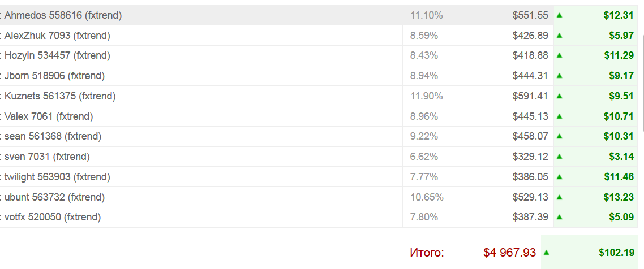Click the Итого label
The height and width of the screenshot is (269, 644).
coord(427,253)
